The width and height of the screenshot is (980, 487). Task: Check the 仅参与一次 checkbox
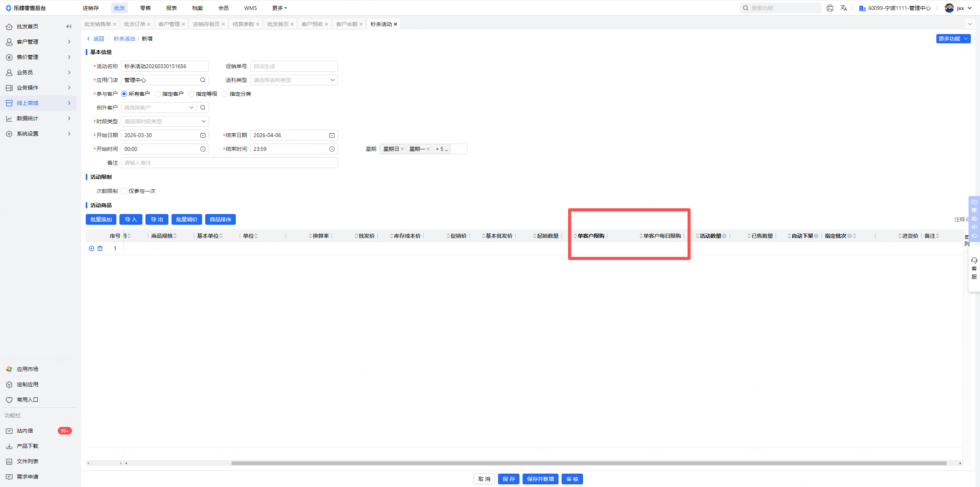pos(124,191)
